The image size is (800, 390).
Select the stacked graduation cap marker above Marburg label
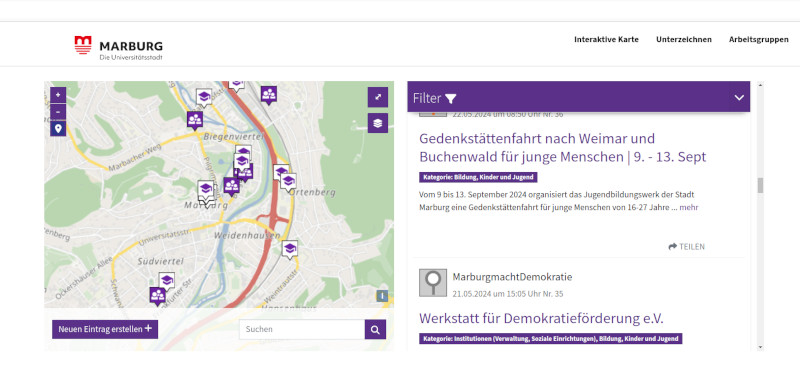tap(206, 190)
